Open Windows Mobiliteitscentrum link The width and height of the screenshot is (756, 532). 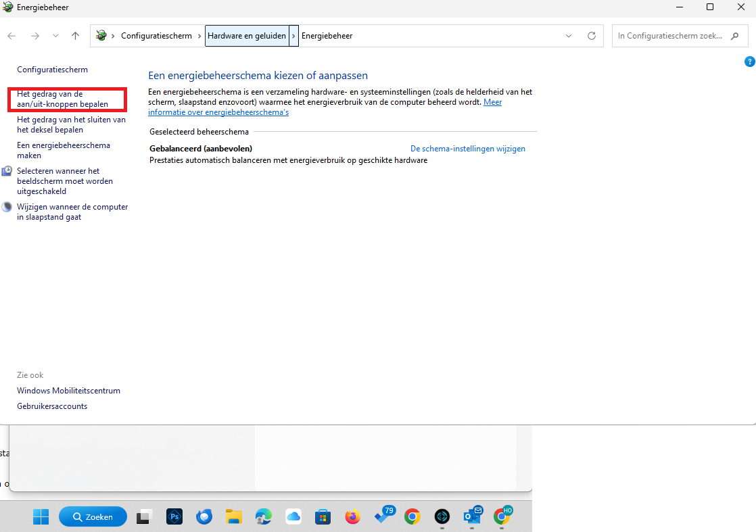coord(68,391)
